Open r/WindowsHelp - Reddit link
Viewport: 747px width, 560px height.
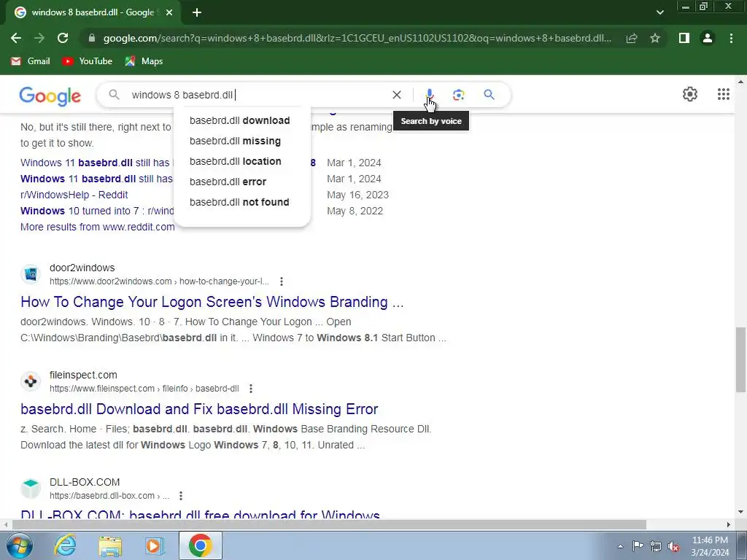tap(74, 195)
